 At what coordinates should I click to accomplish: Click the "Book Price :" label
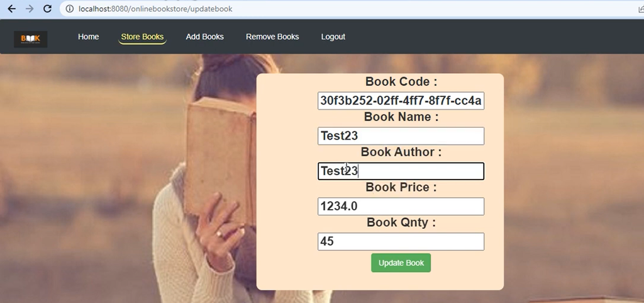pyautogui.click(x=401, y=187)
